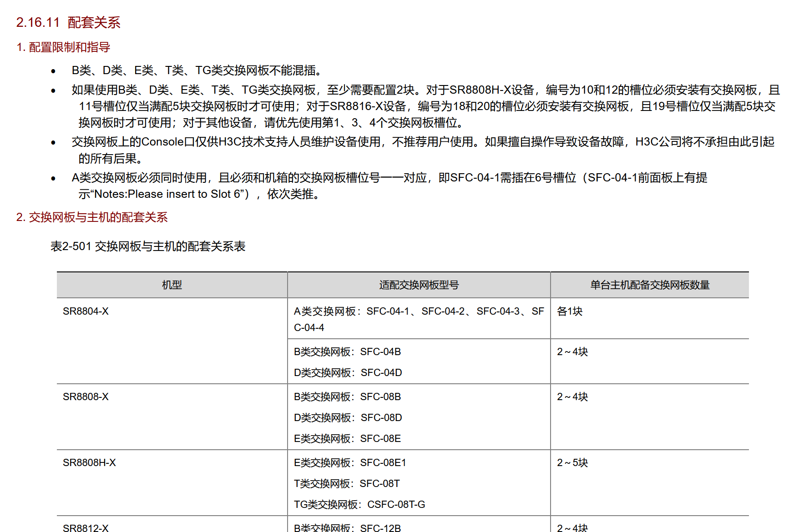The width and height of the screenshot is (794, 532).
Task: Select the subheading "1. 配置限制和指导"
Action: tap(63, 47)
